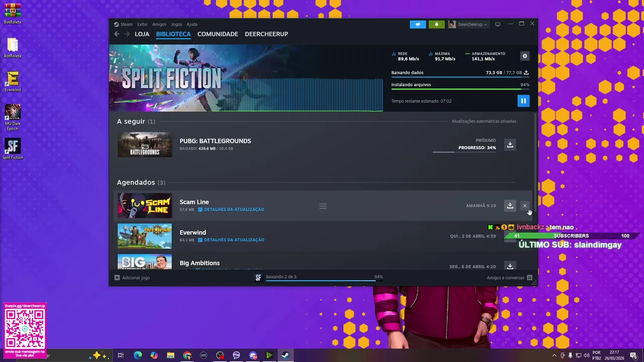Click the Big Ambitions download icon
Image resolution: width=644 pixels, height=362 pixels.
pos(510,266)
